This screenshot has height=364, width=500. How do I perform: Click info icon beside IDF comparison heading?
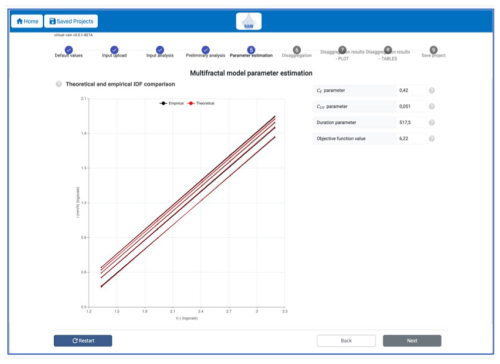coord(59,84)
